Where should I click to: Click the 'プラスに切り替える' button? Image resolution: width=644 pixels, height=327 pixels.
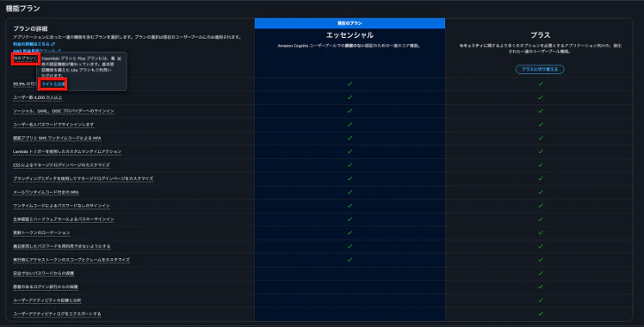point(540,70)
